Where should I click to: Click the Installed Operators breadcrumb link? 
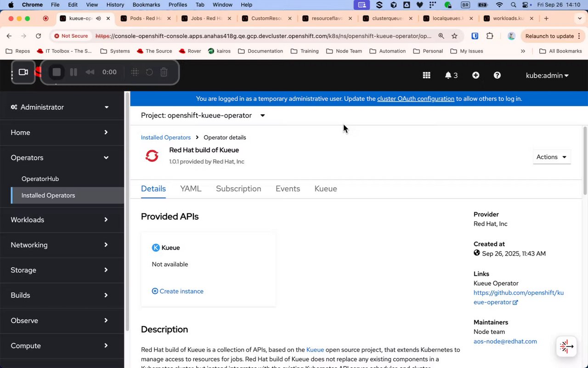click(x=166, y=138)
